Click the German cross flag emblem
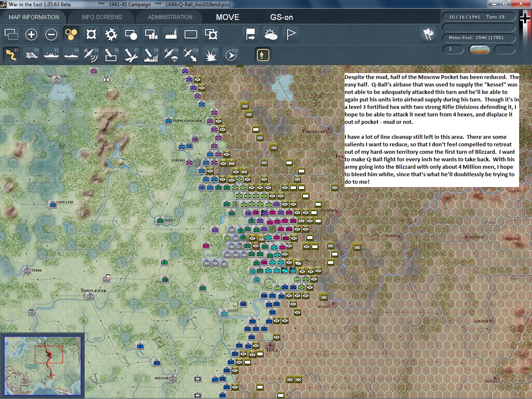This screenshot has width=532, height=399. [525, 19]
